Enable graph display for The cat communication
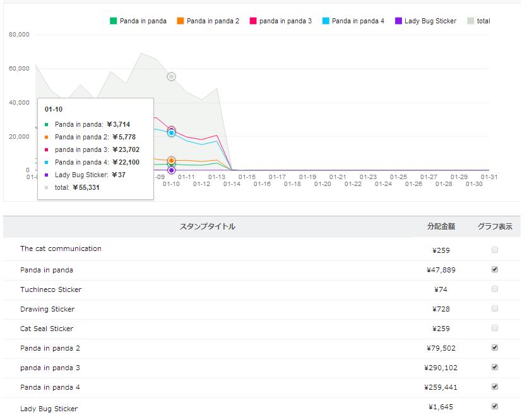 tap(494, 250)
